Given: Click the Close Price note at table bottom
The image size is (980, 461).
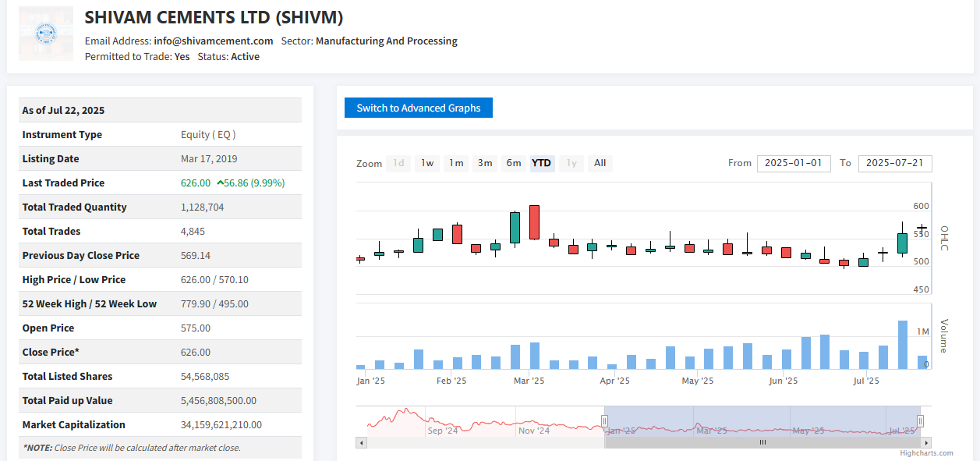Looking at the screenshot, I should click(132, 448).
